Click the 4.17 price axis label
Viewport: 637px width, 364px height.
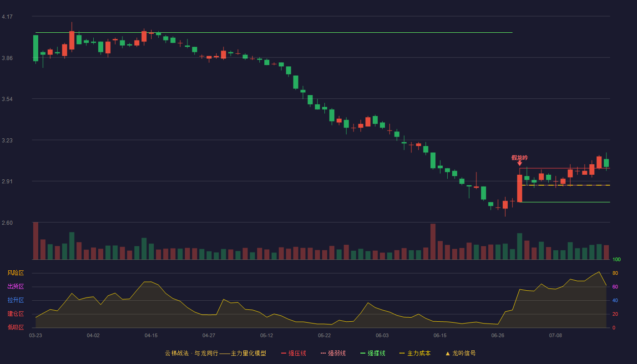pyautogui.click(x=7, y=17)
